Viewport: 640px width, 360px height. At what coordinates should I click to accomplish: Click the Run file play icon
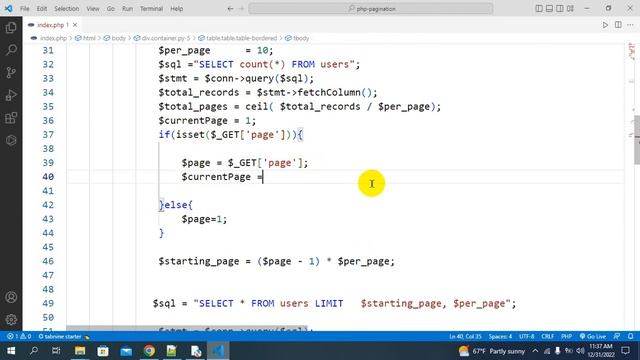[x=605, y=25]
